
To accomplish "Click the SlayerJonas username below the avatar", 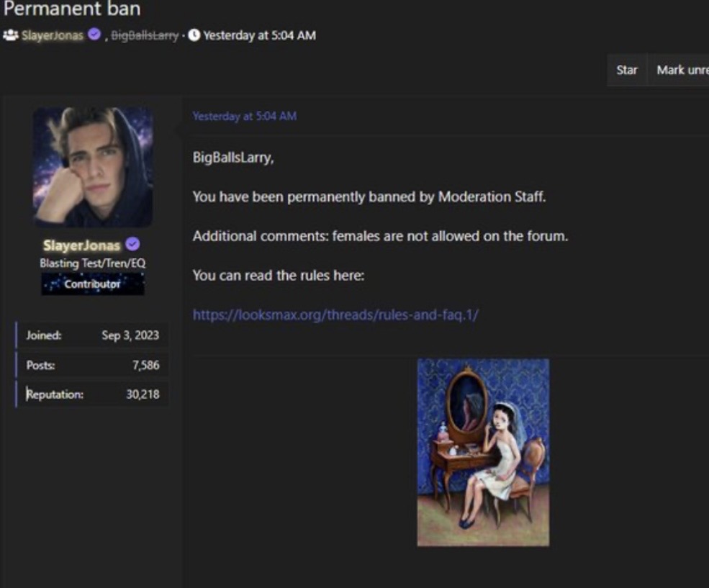I will 82,245.
